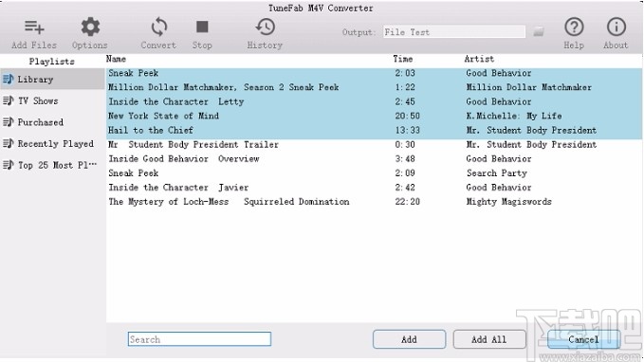Sort by the Time column header
Image resolution: width=644 pixels, height=362 pixels.
coord(402,59)
